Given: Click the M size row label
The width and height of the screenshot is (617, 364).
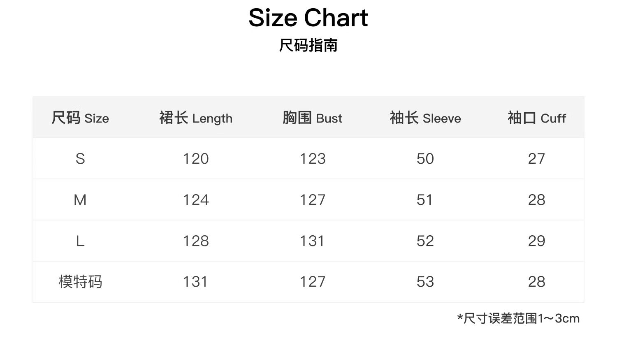Looking at the screenshot, I should 80,200.
